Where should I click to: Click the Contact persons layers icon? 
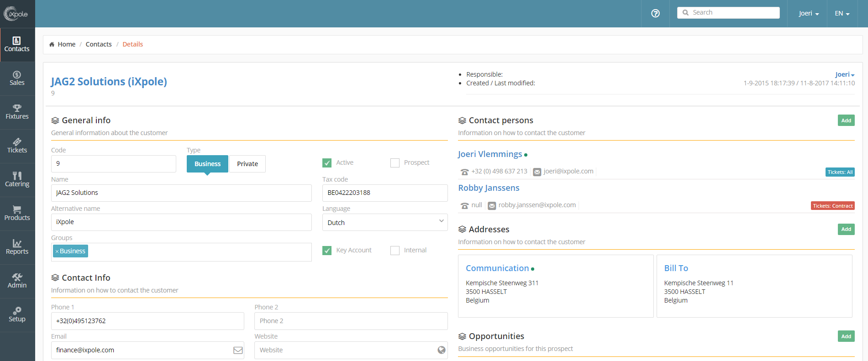(462, 120)
